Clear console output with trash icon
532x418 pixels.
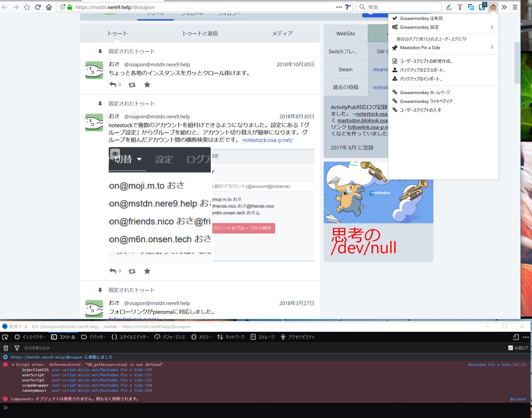coord(6,348)
